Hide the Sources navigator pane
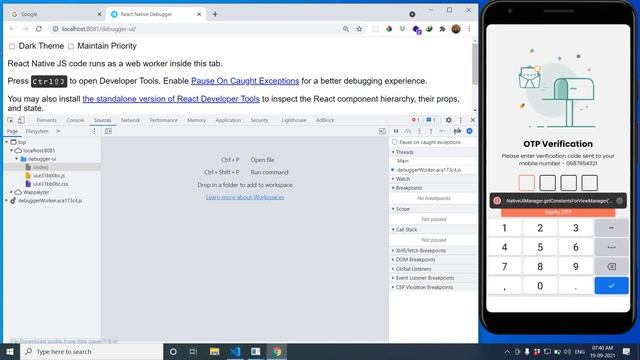The width and height of the screenshot is (640, 360). point(108,131)
